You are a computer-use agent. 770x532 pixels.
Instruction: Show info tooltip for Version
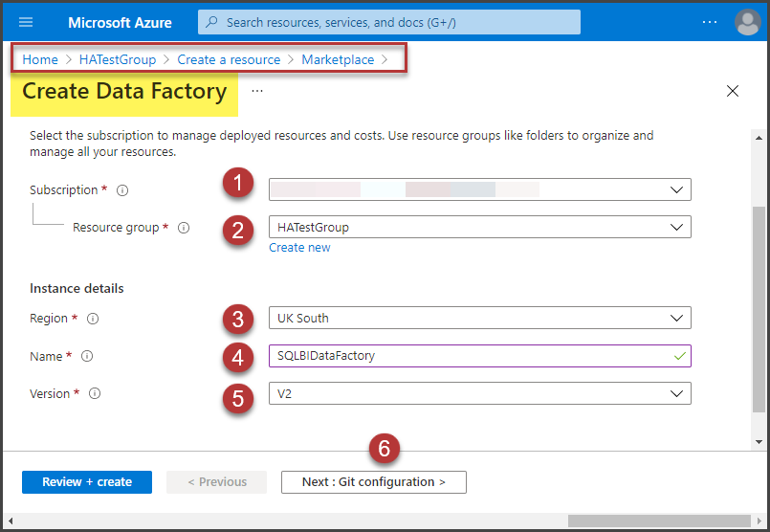point(95,393)
